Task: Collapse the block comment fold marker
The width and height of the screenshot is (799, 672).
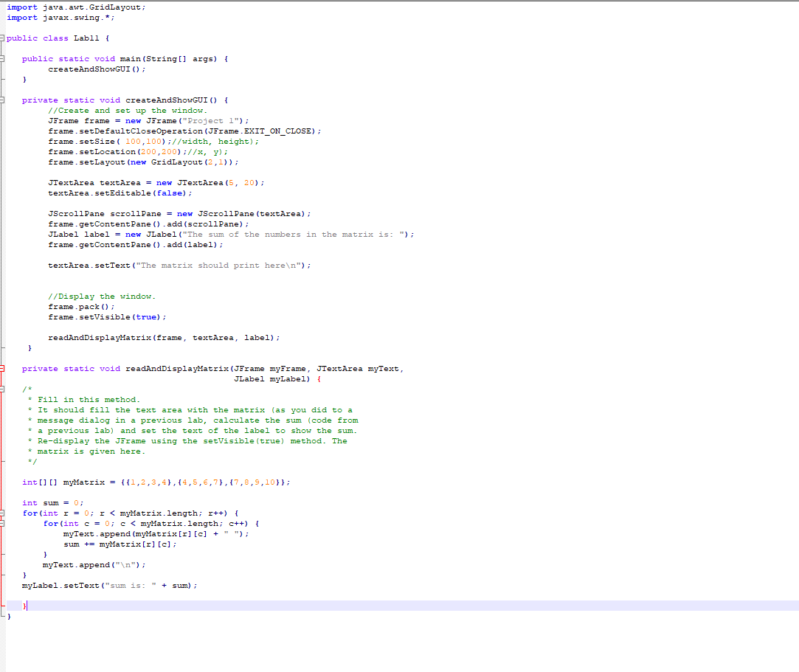Action: click(x=3, y=389)
